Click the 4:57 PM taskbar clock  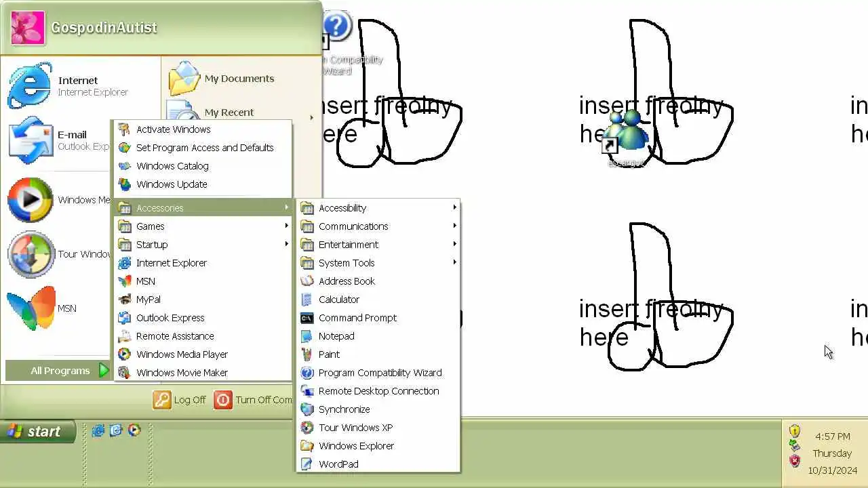(x=832, y=436)
